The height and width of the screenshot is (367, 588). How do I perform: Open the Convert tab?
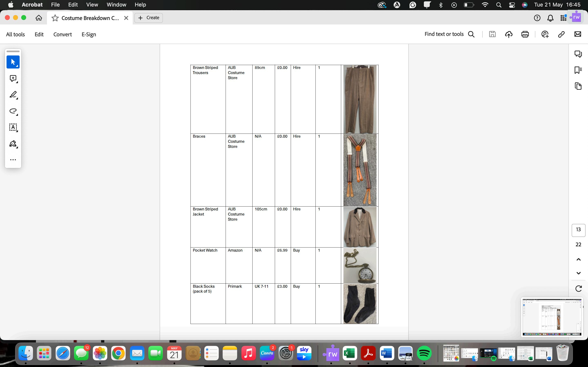pyautogui.click(x=62, y=34)
